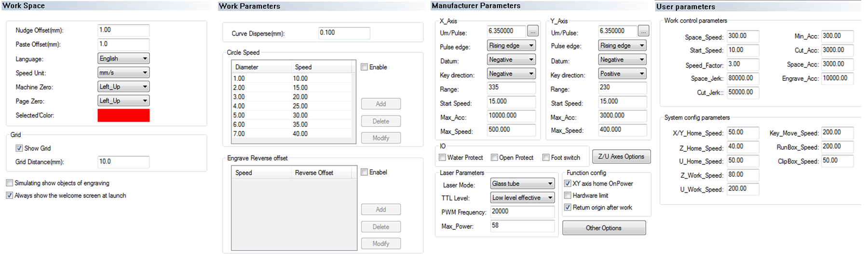The width and height of the screenshot is (868, 260).
Task: Disable XY axis home OnPower
Action: pyautogui.click(x=568, y=183)
